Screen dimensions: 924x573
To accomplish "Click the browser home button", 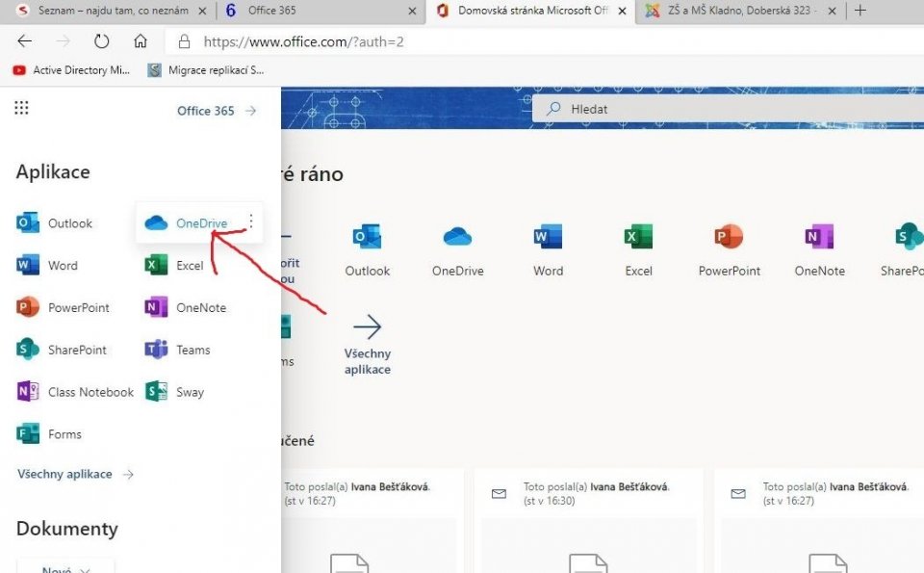I will click(x=141, y=41).
